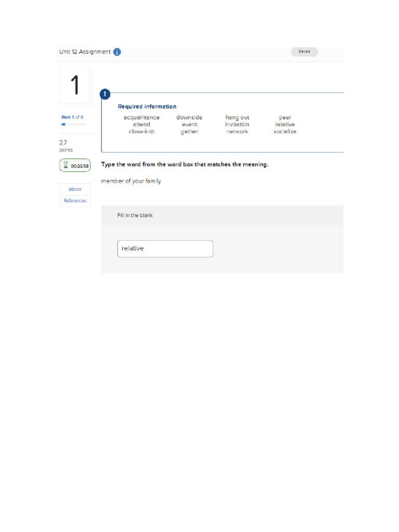Click the word 'downside' in the word box
399x532 pixels.
189,117
